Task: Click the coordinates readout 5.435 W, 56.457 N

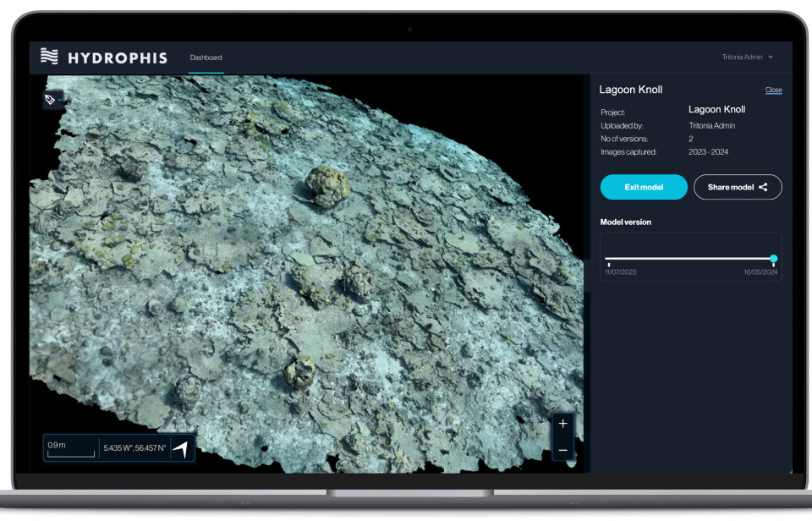Action: pos(134,448)
